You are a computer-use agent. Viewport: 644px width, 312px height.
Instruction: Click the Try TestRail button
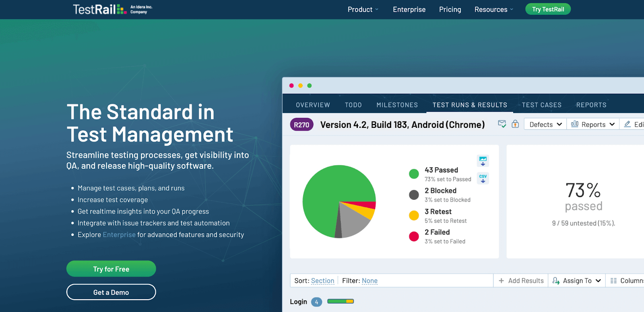point(548,9)
